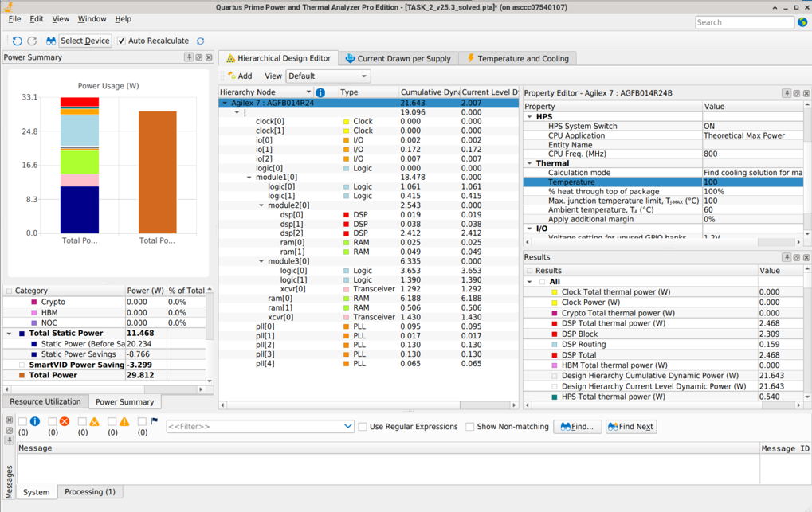Click the red error filter icon in Messages
Image resolution: width=812 pixels, height=512 pixels.
point(65,421)
